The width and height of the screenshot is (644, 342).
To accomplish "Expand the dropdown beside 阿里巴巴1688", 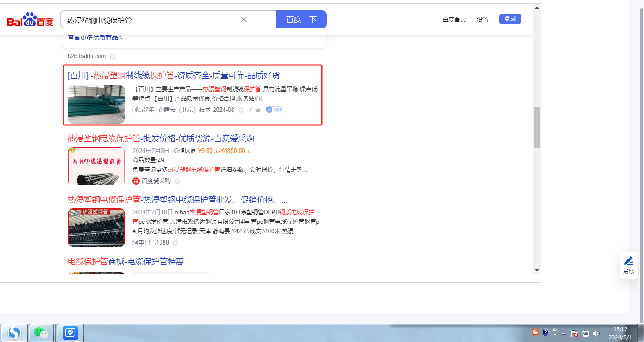I will click(175, 243).
